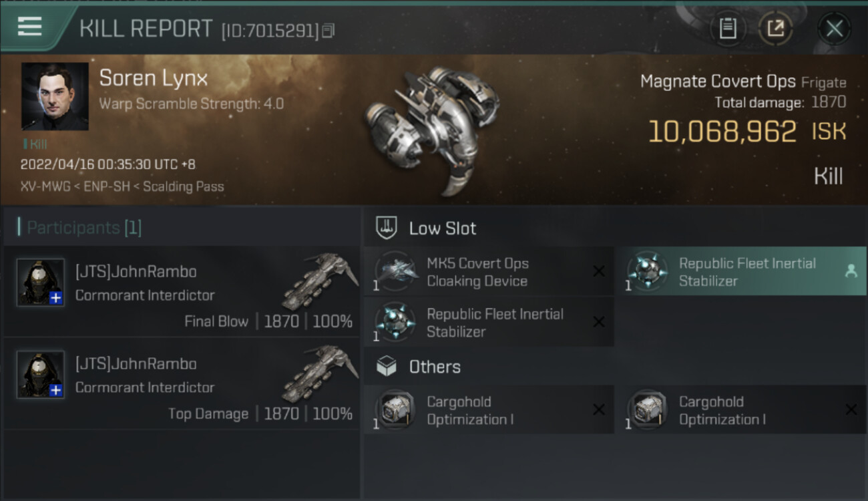868x501 pixels.
Task: View the Magnate Covert Ops ship image
Action: tap(431, 127)
